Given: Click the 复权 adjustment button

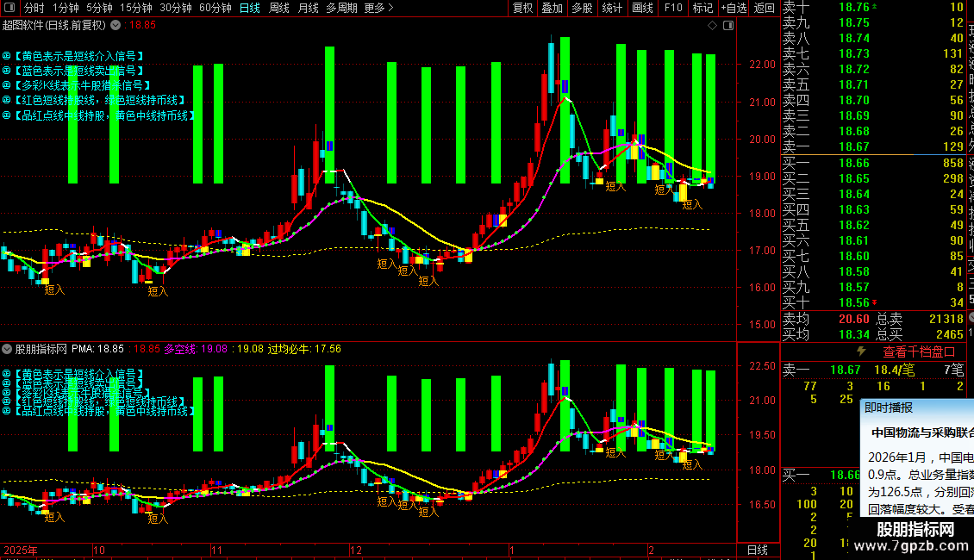Looking at the screenshot, I should 522,8.
